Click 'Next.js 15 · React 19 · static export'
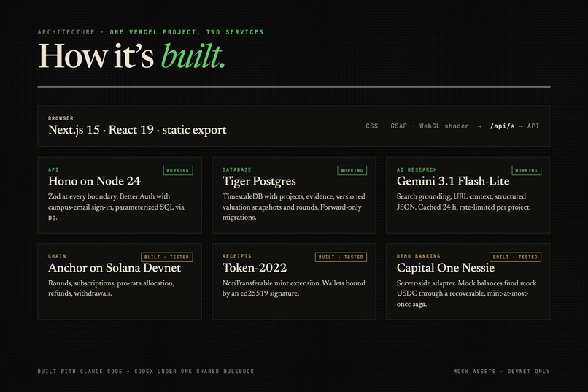Image resolution: width=588 pixels, height=392 pixels. (x=137, y=130)
